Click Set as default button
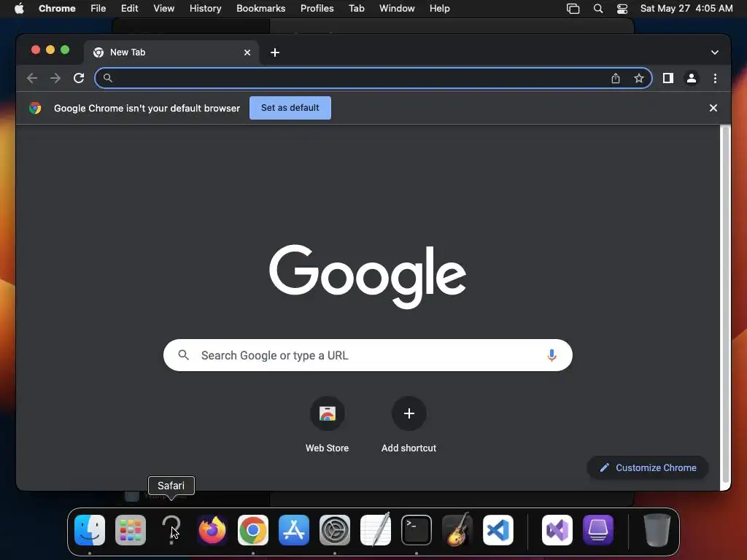747x560 pixels. 290,108
